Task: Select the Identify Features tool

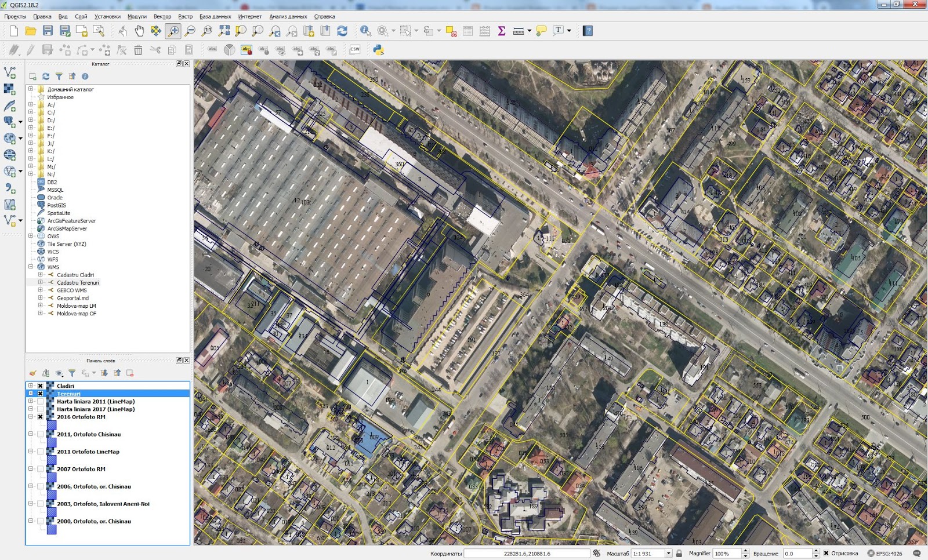Action: (x=365, y=31)
